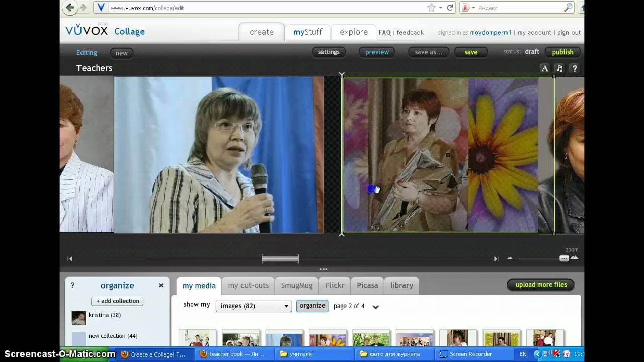Click the save button

[x=471, y=52]
